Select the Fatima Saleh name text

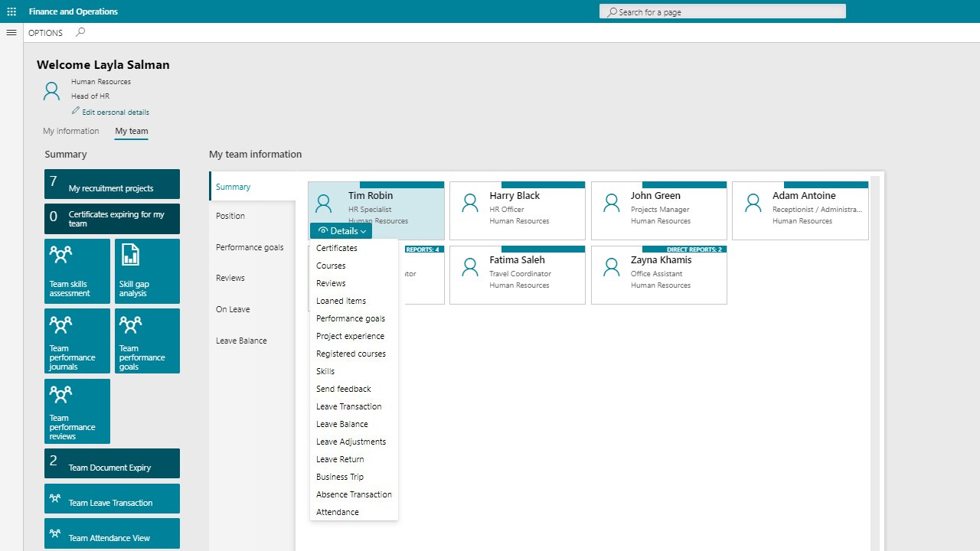point(518,260)
